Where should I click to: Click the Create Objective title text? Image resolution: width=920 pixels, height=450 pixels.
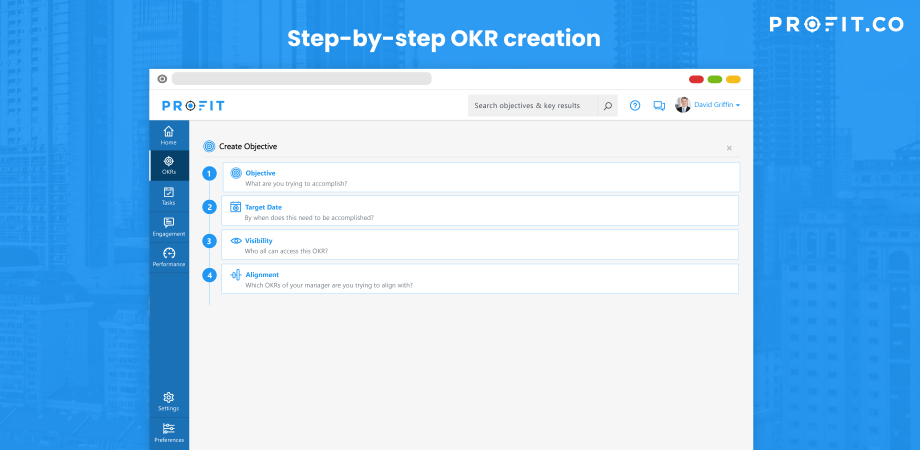(x=248, y=147)
